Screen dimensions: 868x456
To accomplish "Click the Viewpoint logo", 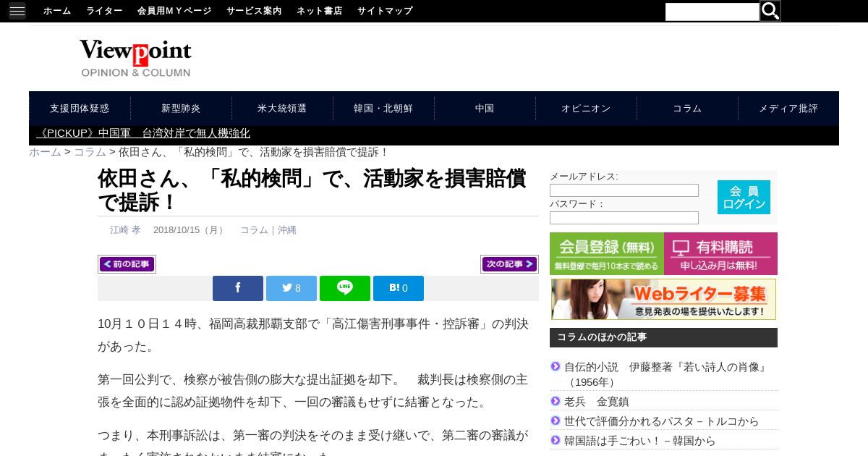I will point(136,58).
